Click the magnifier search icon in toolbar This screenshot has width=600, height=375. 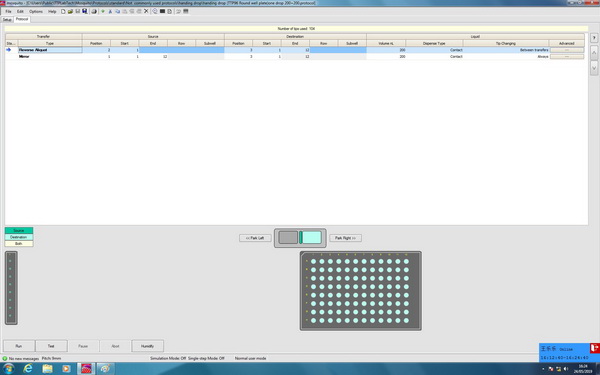(155, 11)
